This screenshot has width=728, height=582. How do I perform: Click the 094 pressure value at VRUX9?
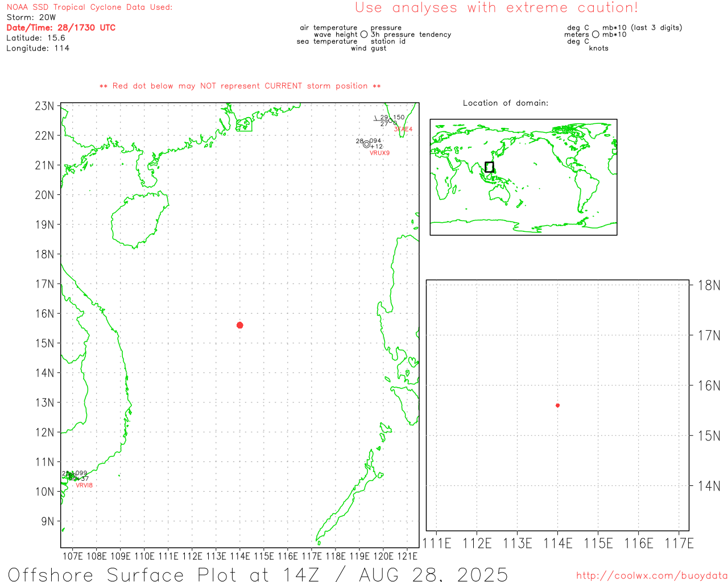coord(375,141)
